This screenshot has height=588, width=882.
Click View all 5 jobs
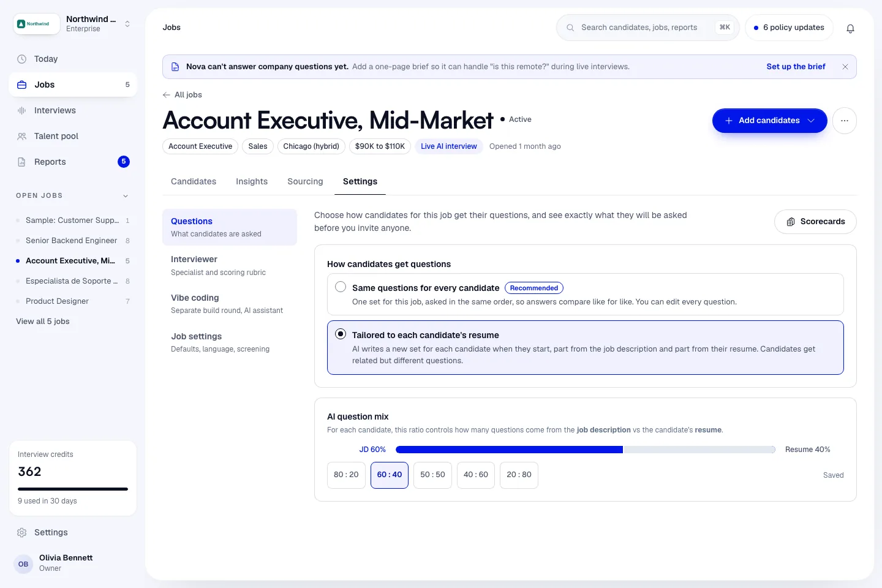[x=43, y=322]
